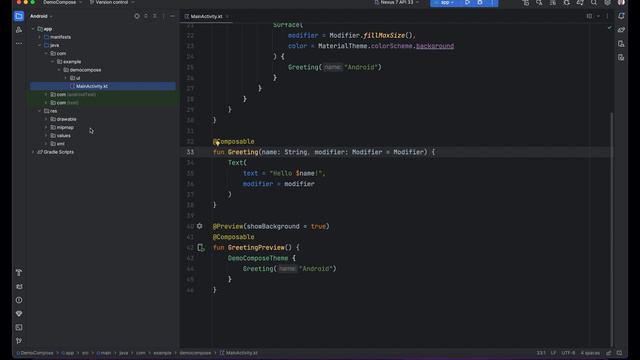Close the MainActivity.kt tab

click(x=227, y=16)
